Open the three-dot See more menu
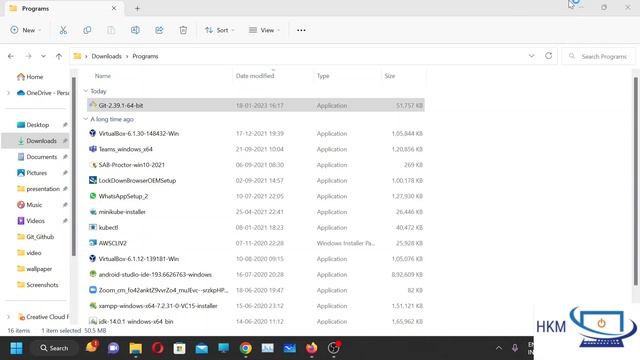The height and width of the screenshot is (360, 640). coord(301,30)
